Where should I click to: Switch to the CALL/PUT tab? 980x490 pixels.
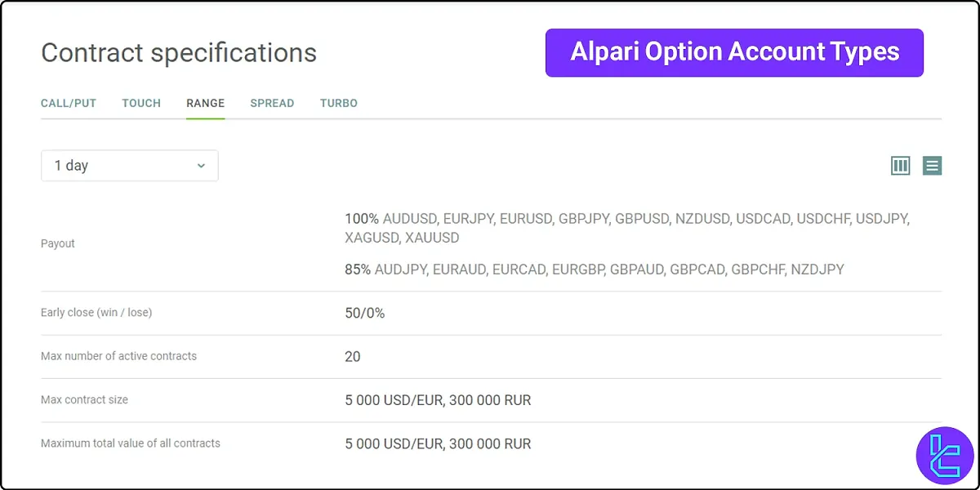point(68,103)
